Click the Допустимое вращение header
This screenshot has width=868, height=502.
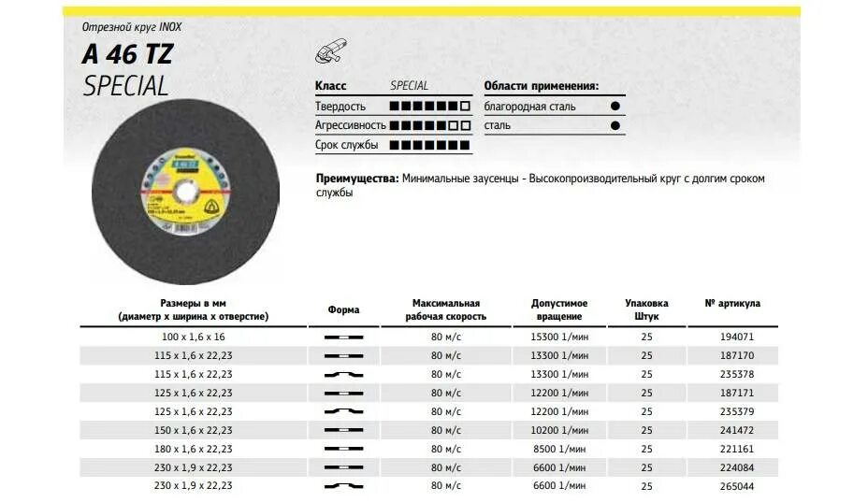pos(559,310)
